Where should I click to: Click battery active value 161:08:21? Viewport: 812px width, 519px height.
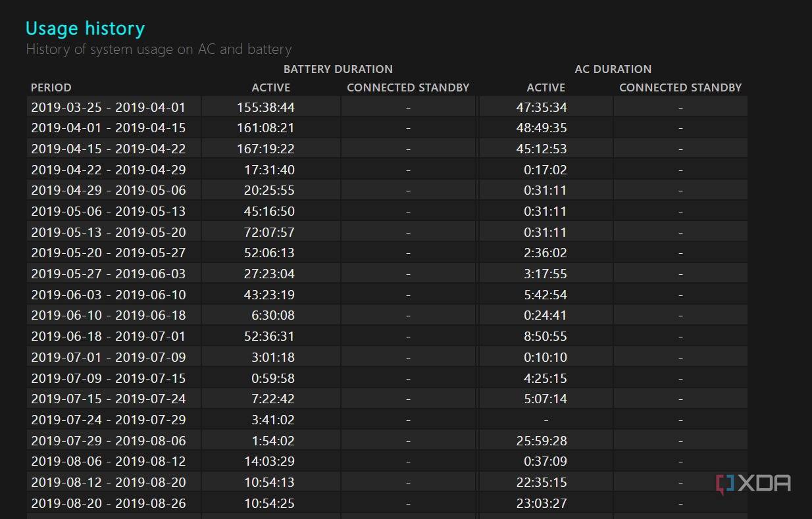[266, 128]
